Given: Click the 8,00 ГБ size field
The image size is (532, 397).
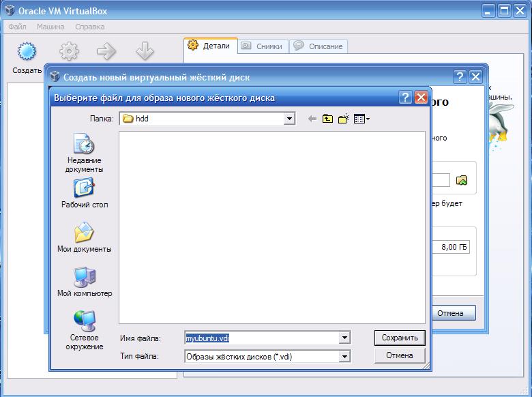Looking at the screenshot, I should tap(451, 247).
